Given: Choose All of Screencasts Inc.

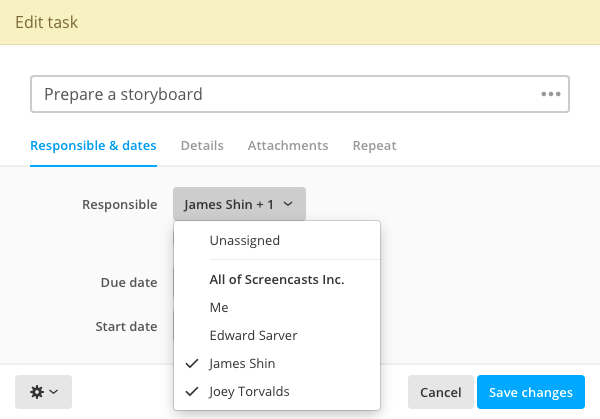Looking at the screenshot, I should (277, 280).
